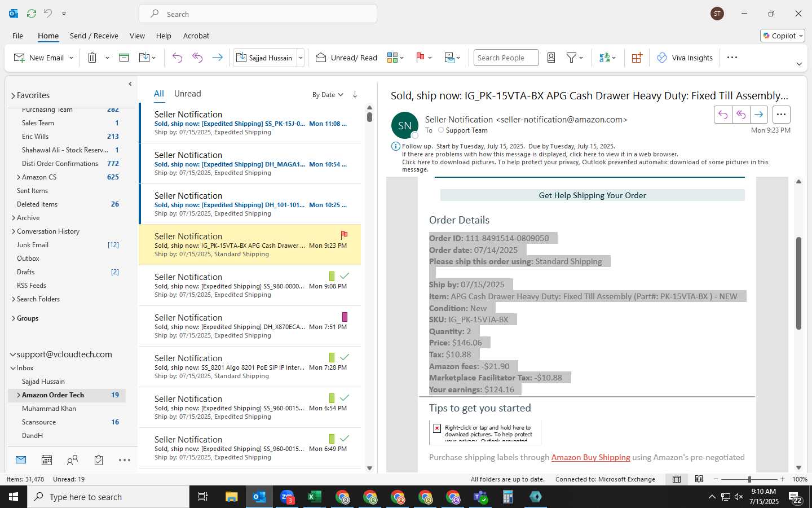The height and width of the screenshot is (508, 812).
Task: Click the Viva Insights button
Action: pos(685,58)
